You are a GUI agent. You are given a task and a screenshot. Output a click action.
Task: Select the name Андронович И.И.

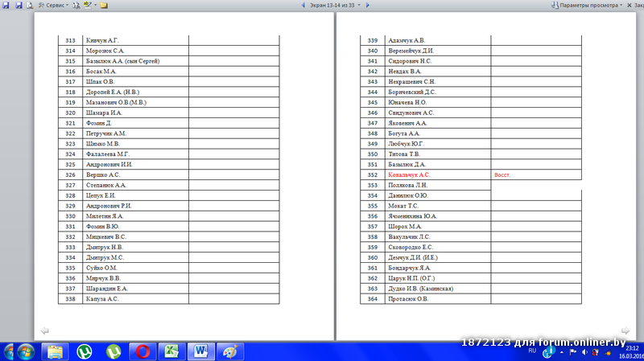coord(109,165)
